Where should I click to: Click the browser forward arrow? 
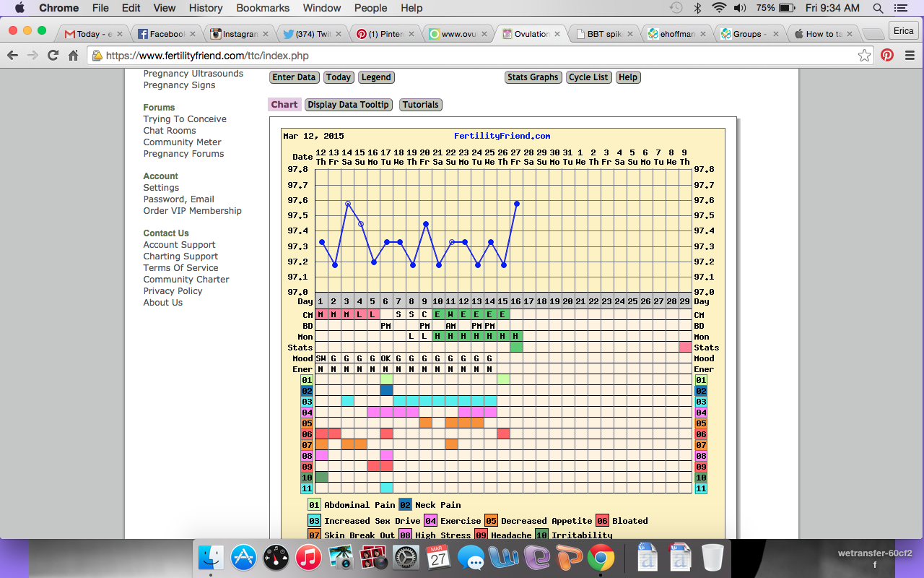tap(32, 56)
